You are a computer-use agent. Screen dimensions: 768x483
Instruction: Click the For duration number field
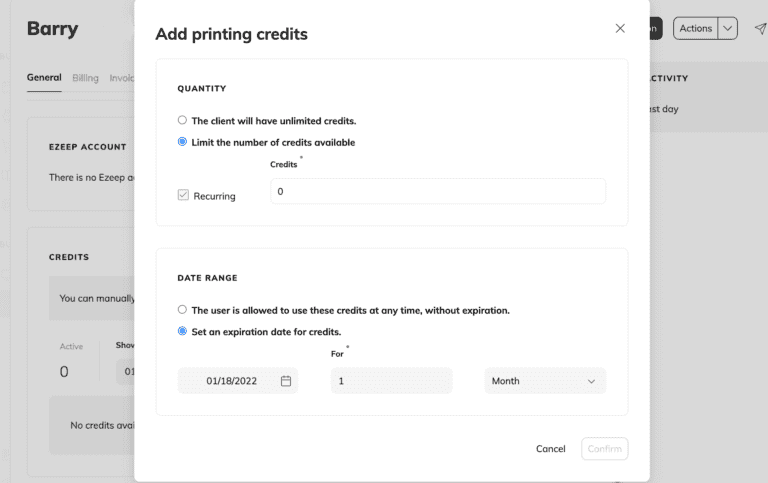tap(391, 381)
